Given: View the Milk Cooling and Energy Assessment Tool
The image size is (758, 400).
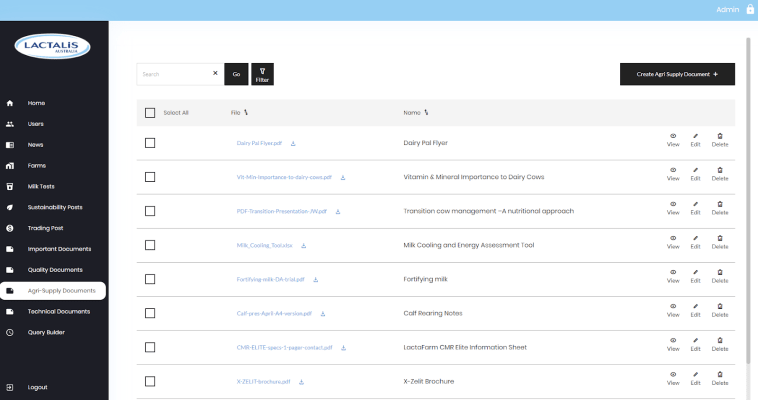Looking at the screenshot, I should pos(673,242).
